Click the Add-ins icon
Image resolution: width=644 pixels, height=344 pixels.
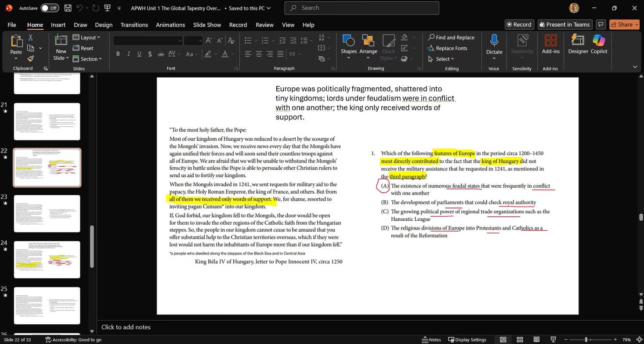pyautogui.click(x=550, y=45)
